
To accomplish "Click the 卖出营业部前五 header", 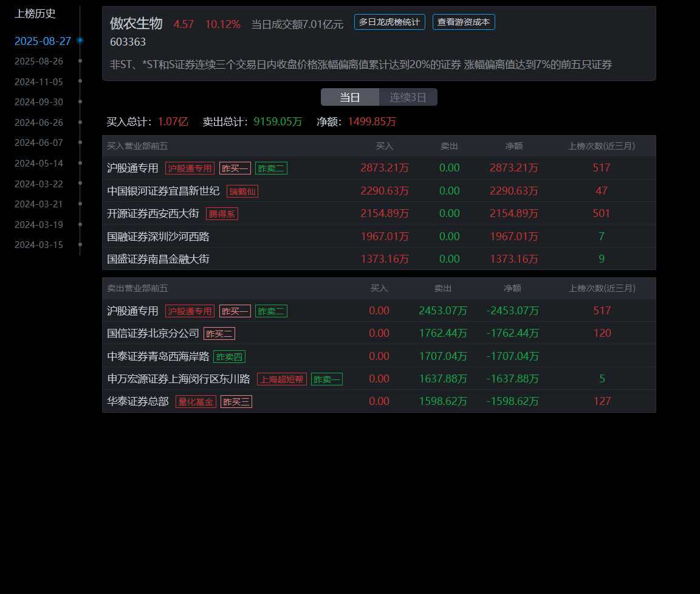I will coord(137,289).
